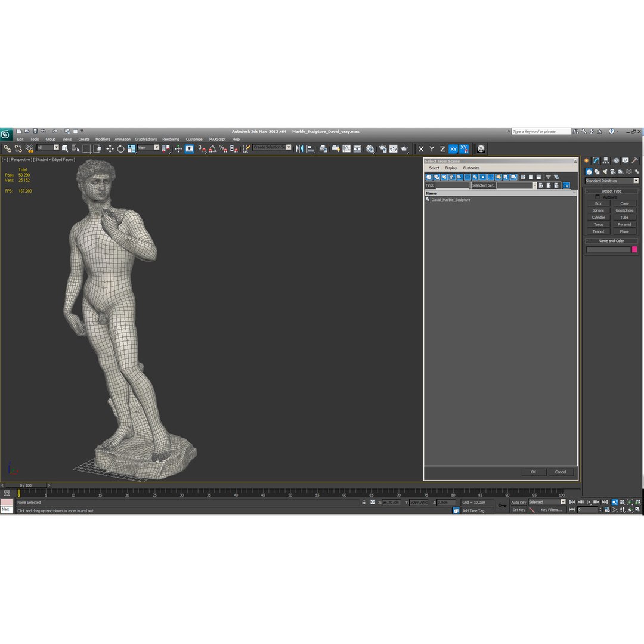
Task: Open Selection Set dropdown in Select From Scene
Action: (x=516, y=185)
